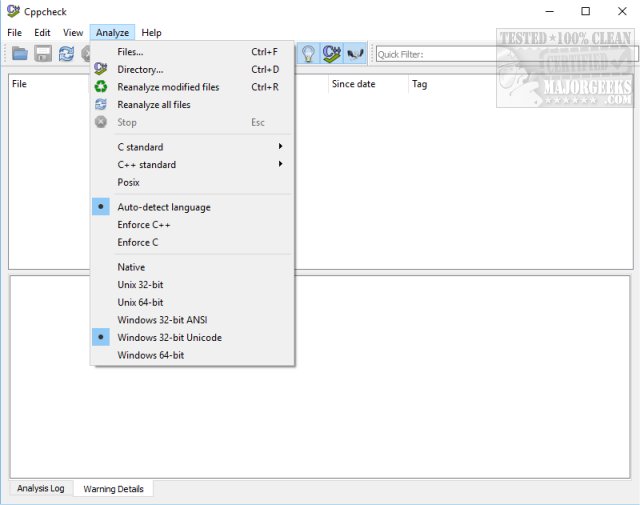Click the Stop menu entry
This screenshot has width=640, height=505.
(192, 122)
